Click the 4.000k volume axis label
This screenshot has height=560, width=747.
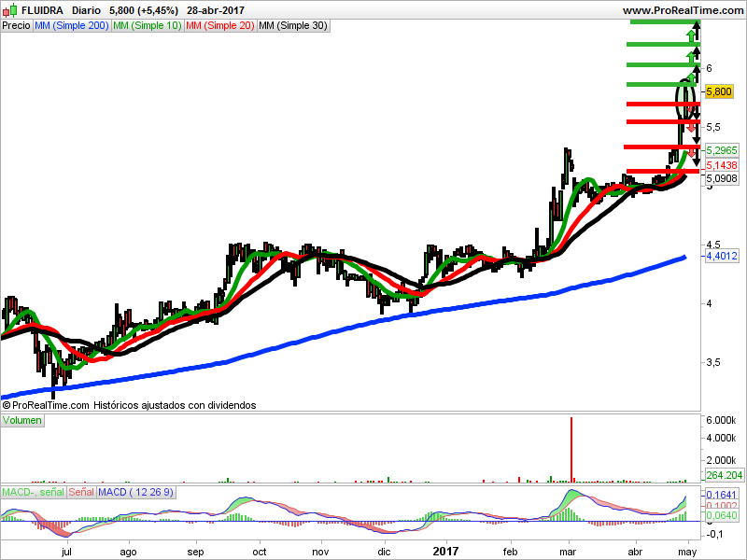(721, 438)
